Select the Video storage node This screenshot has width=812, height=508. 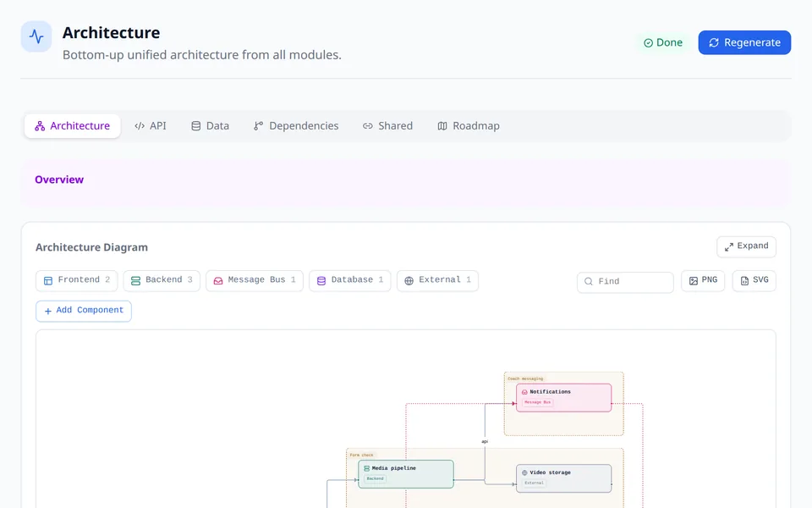click(563, 478)
